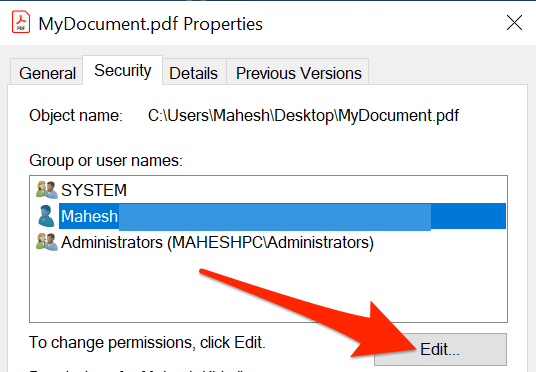This screenshot has height=372, width=536.
Task: Click the Edit... permissions button
Action: pyautogui.click(x=440, y=349)
